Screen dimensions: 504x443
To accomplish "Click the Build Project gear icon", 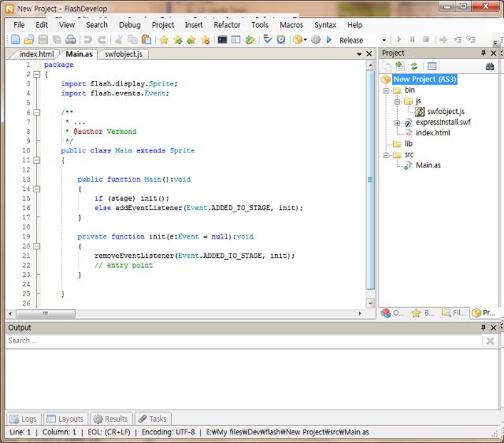I will [x=316, y=39].
